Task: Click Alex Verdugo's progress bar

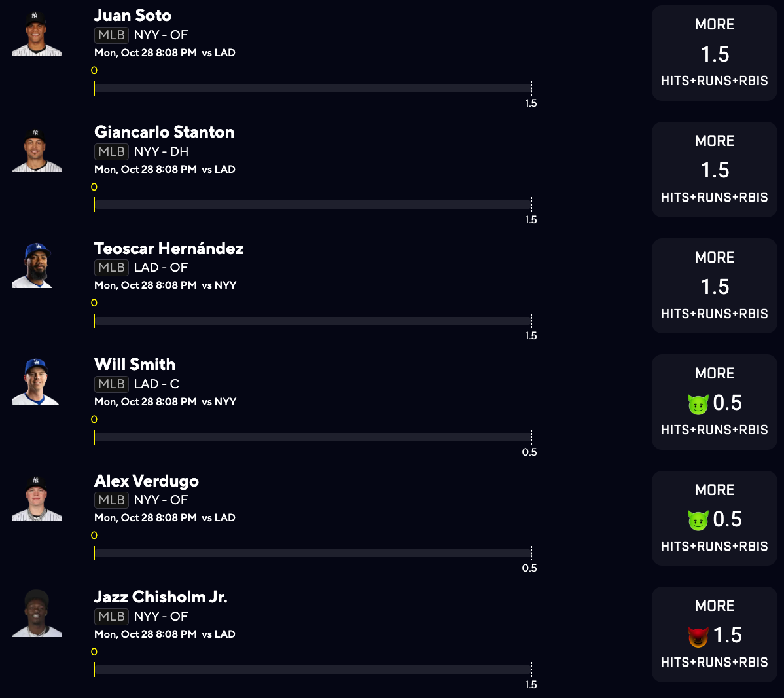Action: click(x=313, y=553)
